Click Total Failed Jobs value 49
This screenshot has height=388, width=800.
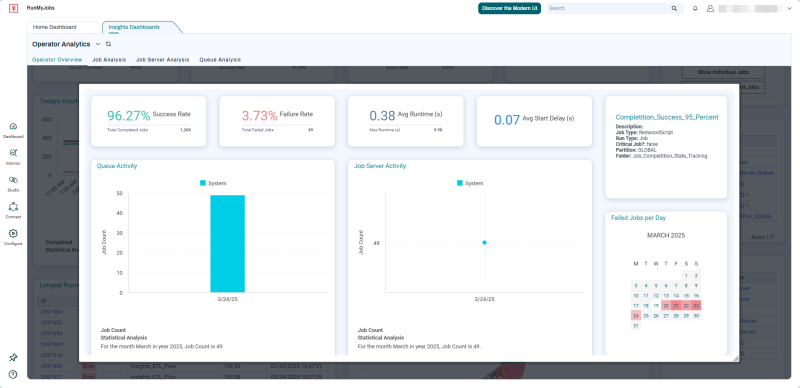[x=310, y=130]
